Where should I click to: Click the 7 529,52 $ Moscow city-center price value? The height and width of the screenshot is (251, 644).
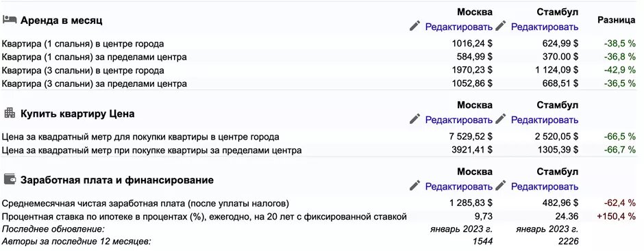click(471, 137)
